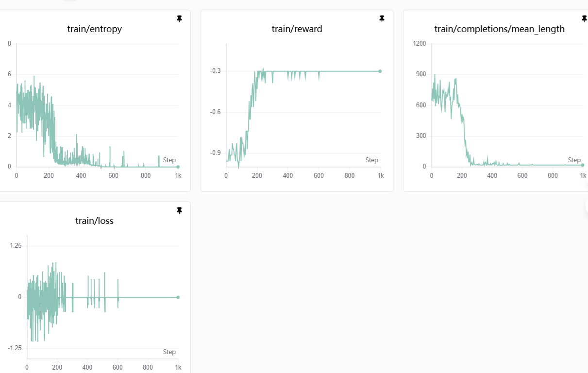The height and width of the screenshot is (373, 588).
Task: Click the 1.25 y-axis tick in loss chart
Action: pyautogui.click(x=16, y=246)
